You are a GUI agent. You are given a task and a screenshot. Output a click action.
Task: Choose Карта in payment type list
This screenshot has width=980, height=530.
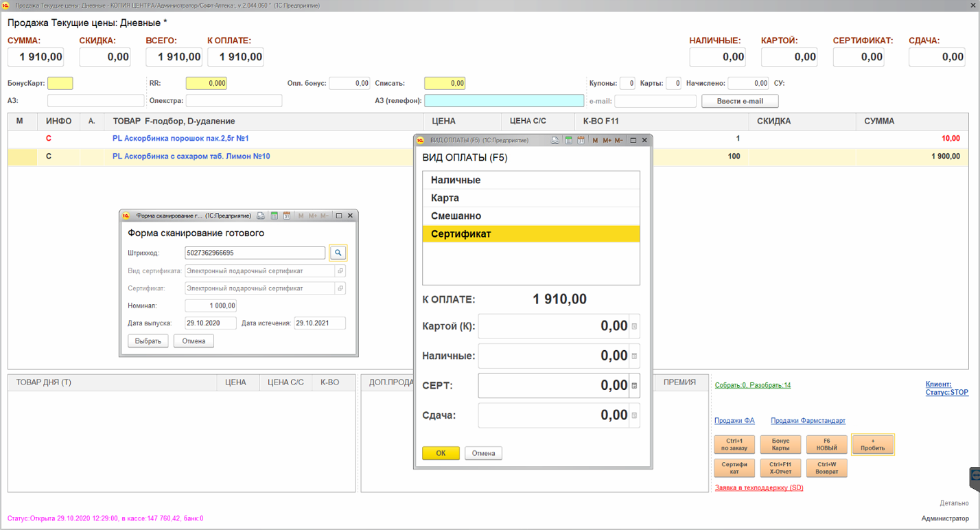[530, 198]
